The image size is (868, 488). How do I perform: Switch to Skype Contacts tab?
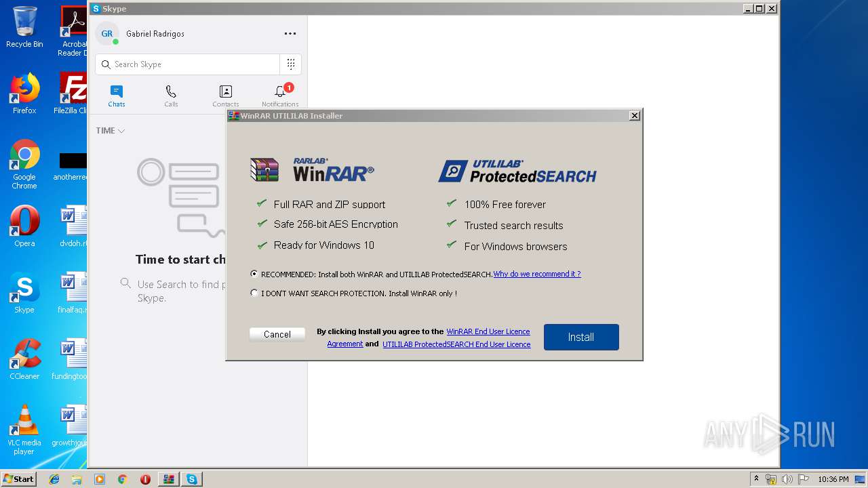[226, 96]
